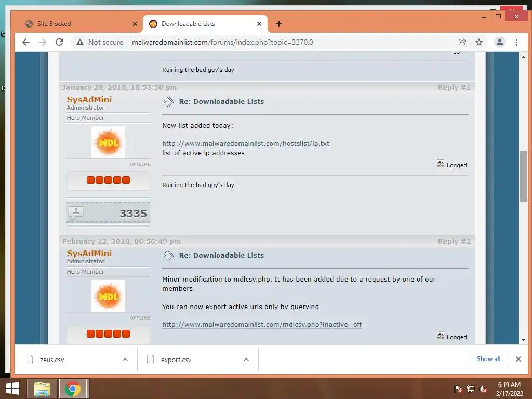The height and width of the screenshot is (399, 532).
Task: Click the 3335 post count badge
Action: [108, 212]
